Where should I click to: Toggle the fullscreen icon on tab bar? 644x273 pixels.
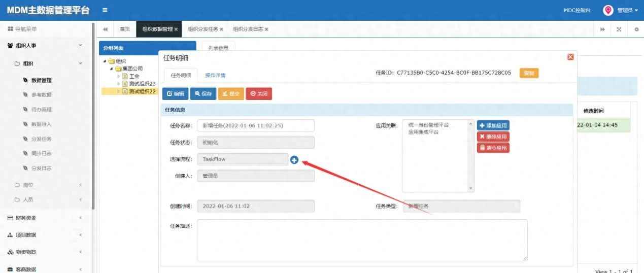click(619, 29)
